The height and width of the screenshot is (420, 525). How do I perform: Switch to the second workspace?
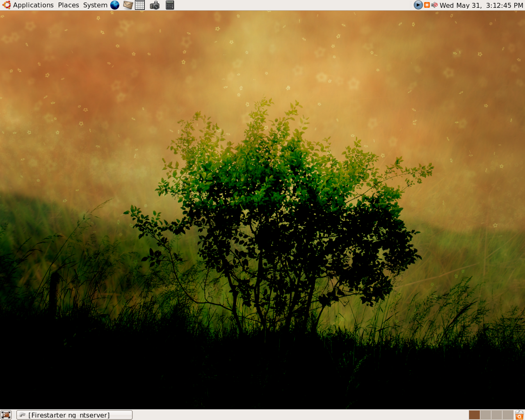click(486, 415)
